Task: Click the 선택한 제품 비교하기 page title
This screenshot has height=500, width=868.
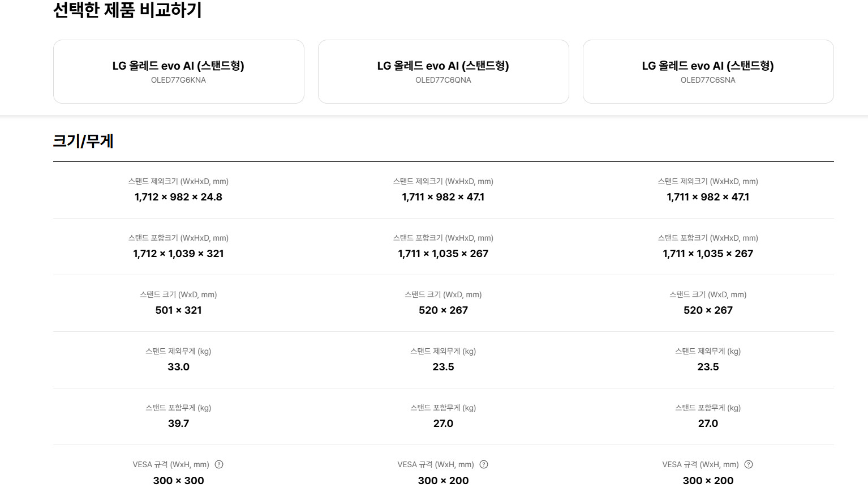Action: [127, 10]
